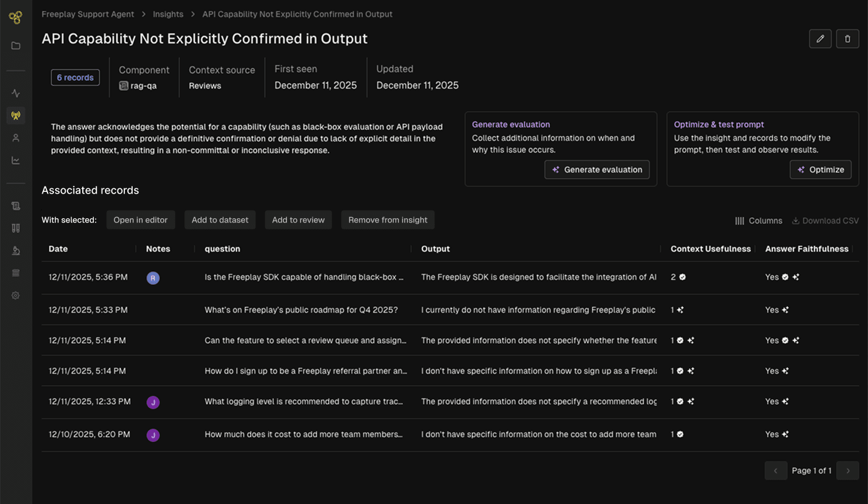Click Add to review
868x504 pixels.
[298, 220]
